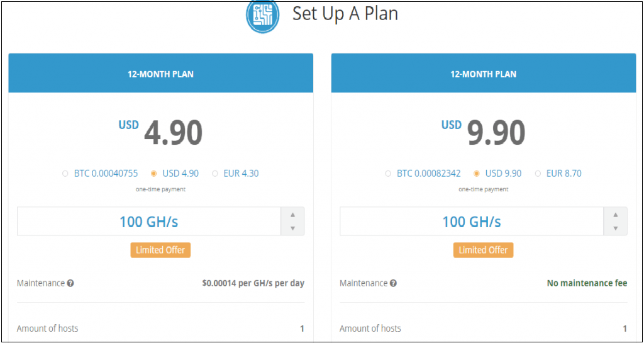Click Maintenance help icon in 4.90 plan
The width and height of the screenshot is (644, 343).
point(70,283)
